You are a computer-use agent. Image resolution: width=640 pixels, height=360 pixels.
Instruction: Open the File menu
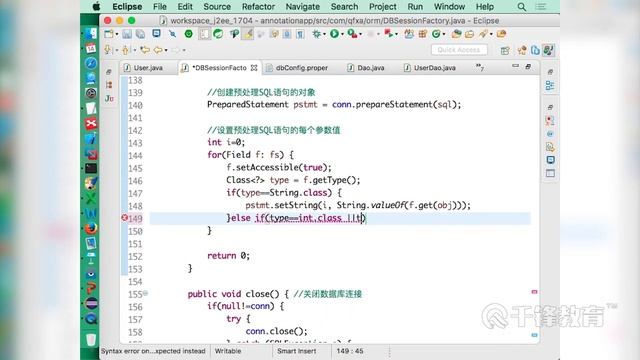[x=160, y=7]
